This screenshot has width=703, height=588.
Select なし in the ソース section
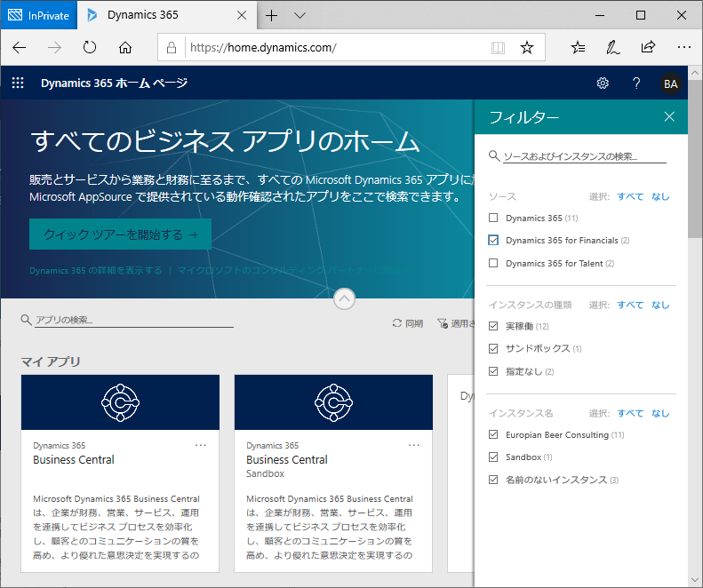[x=660, y=196]
